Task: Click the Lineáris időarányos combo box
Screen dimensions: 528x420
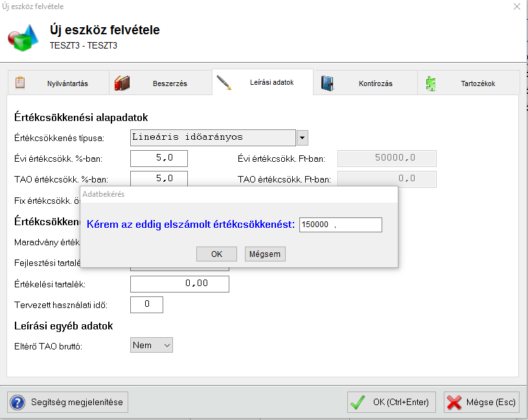Action: (212, 137)
